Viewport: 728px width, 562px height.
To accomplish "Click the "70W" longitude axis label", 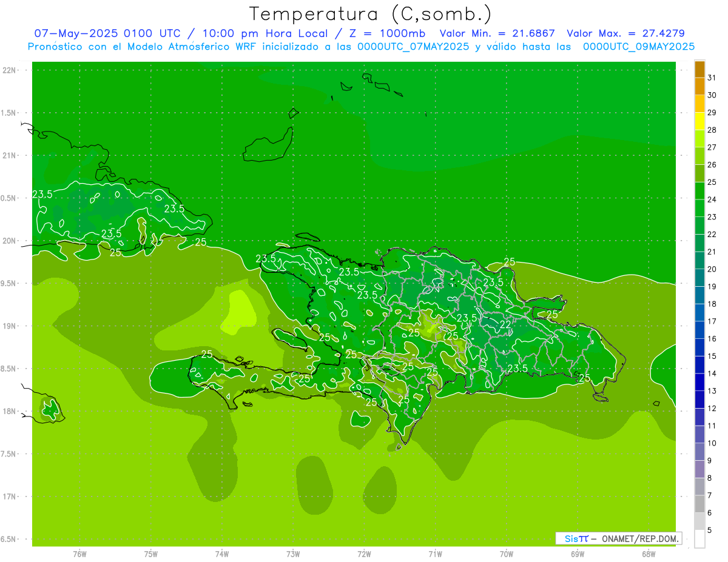I will pyautogui.click(x=507, y=554).
